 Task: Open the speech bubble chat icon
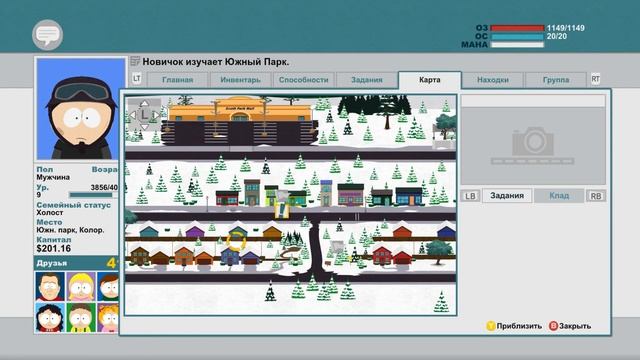tap(47, 35)
